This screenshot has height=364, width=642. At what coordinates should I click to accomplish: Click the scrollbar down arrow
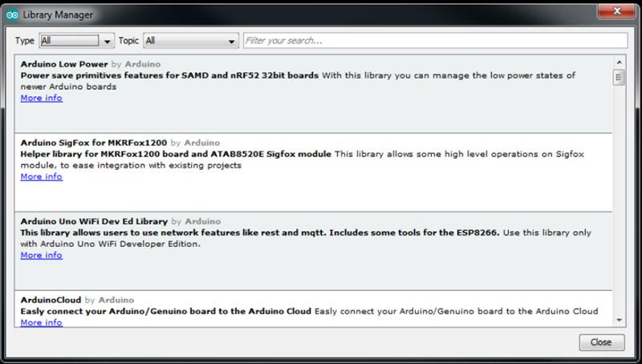tap(619, 320)
